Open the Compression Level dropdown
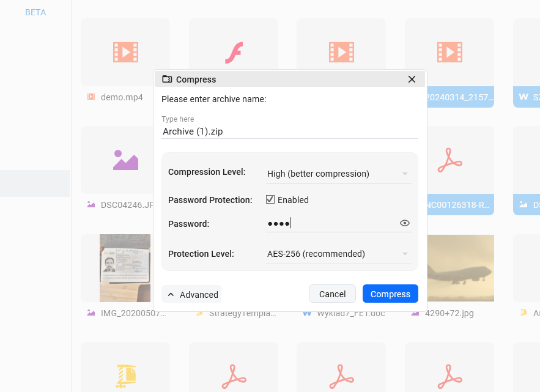 [338, 174]
